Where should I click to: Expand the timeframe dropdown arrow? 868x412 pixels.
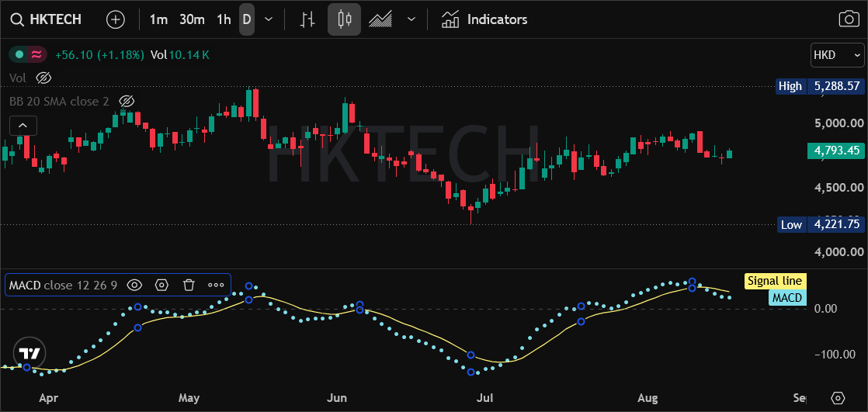(269, 19)
